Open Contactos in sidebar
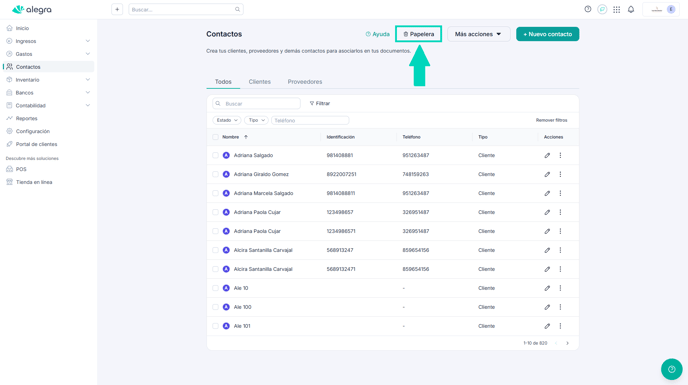This screenshot has width=688, height=385. point(48,67)
